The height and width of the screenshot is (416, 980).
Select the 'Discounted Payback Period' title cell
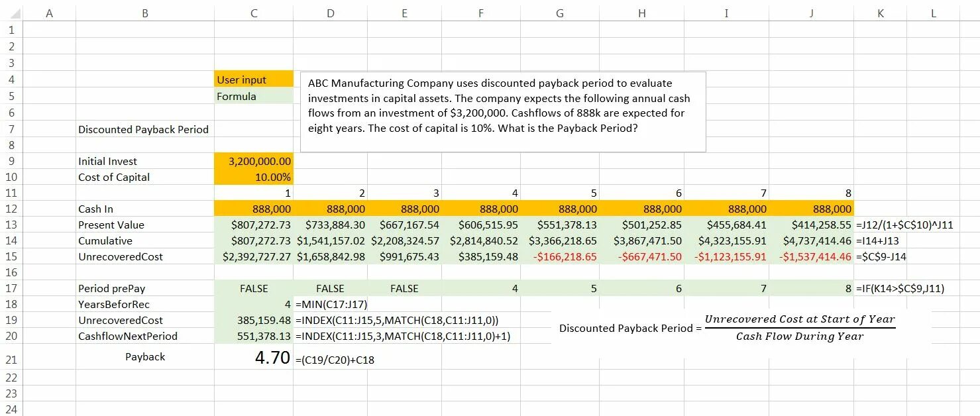pyautogui.click(x=144, y=129)
